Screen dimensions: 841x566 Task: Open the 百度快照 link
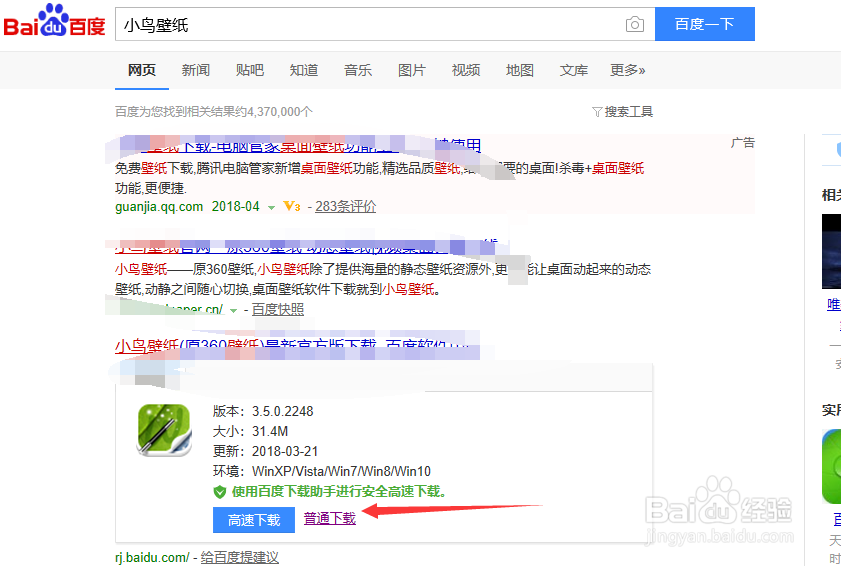tap(278, 310)
